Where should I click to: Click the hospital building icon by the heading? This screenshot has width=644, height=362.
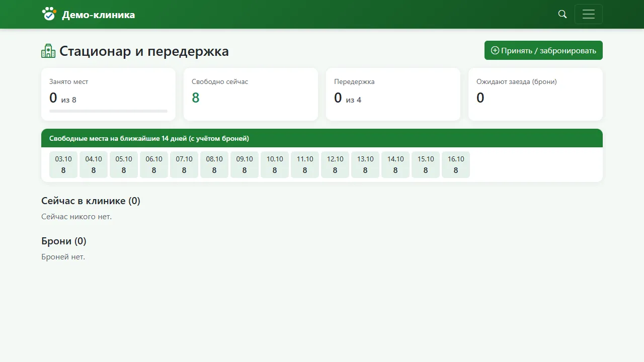(x=48, y=51)
